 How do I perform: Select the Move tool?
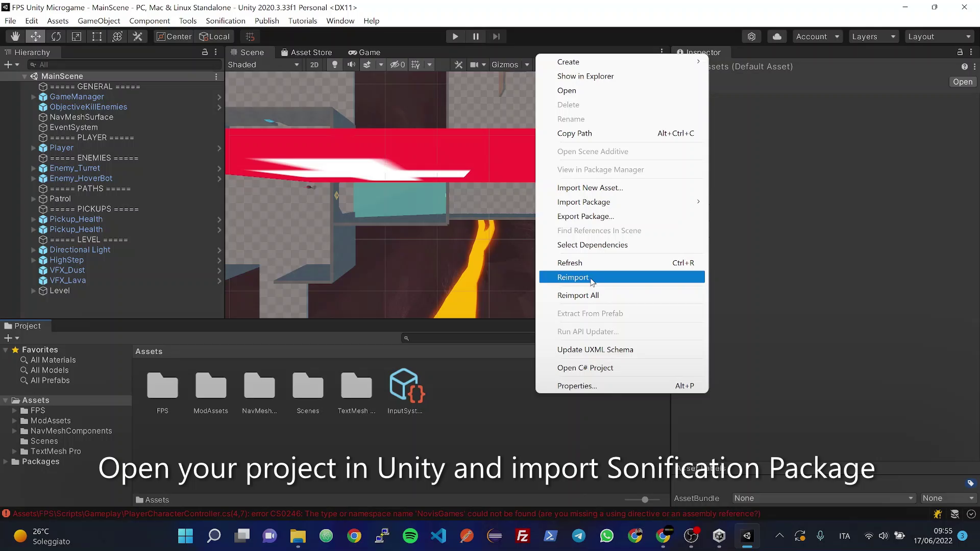point(36,36)
